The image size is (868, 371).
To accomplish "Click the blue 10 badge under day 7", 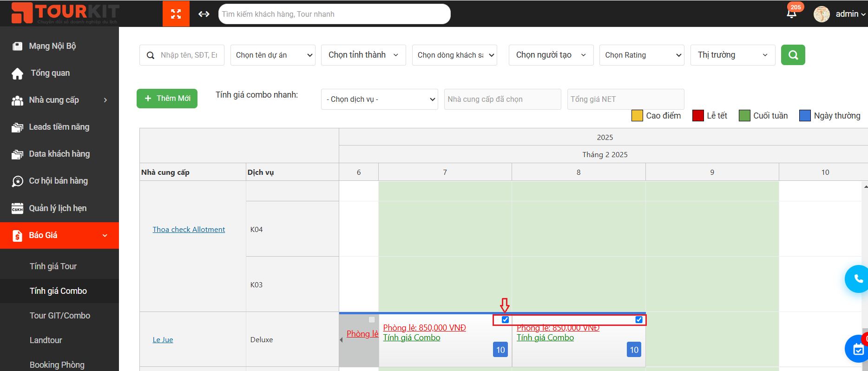I will click(500, 350).
